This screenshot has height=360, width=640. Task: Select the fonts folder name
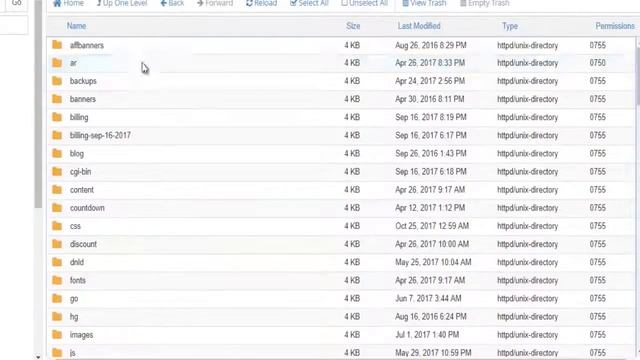coord(78,280)
